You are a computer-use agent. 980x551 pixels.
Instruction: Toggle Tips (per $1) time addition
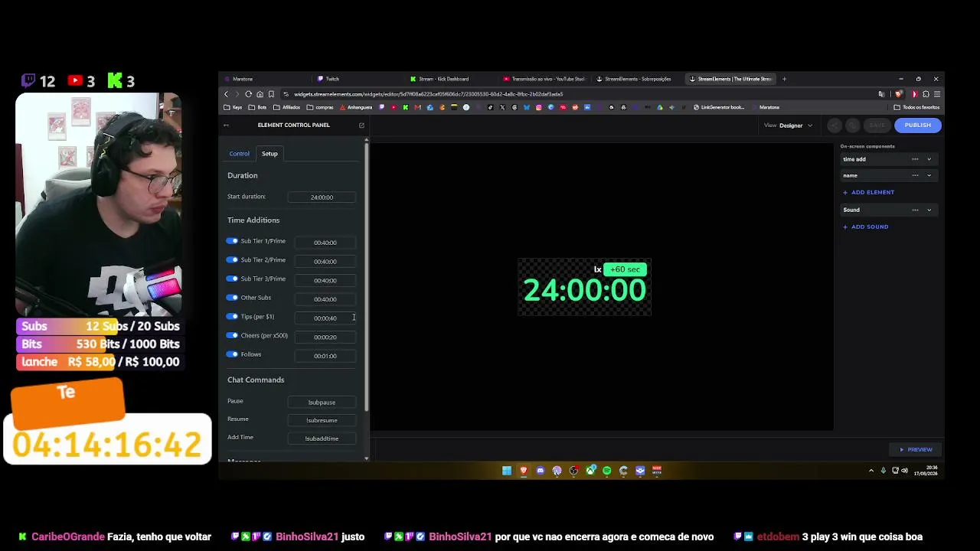coord(232,317)
